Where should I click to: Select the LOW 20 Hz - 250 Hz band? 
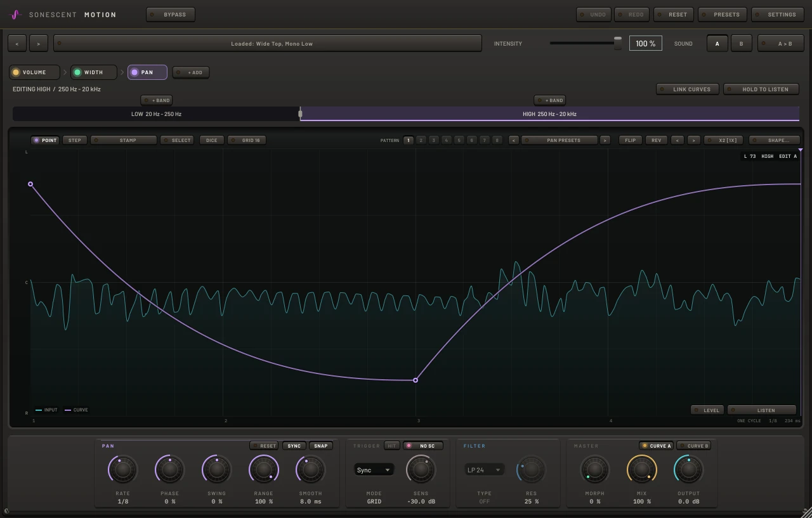coord(156,114)
